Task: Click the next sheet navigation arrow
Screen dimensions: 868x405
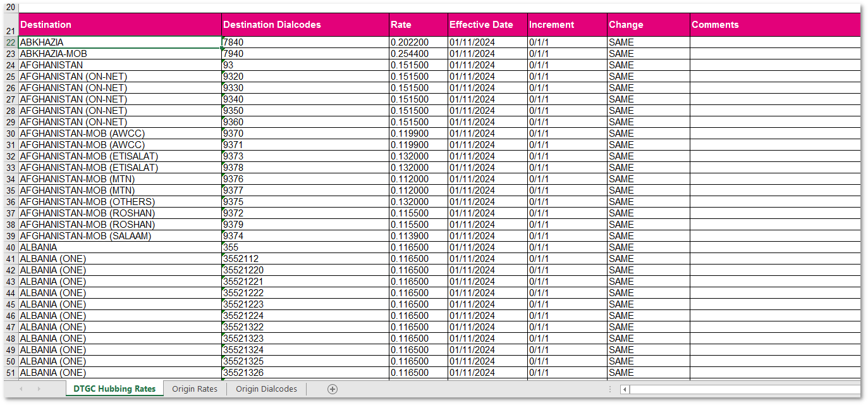Action: pyautogui.click(x=39, y=389)
